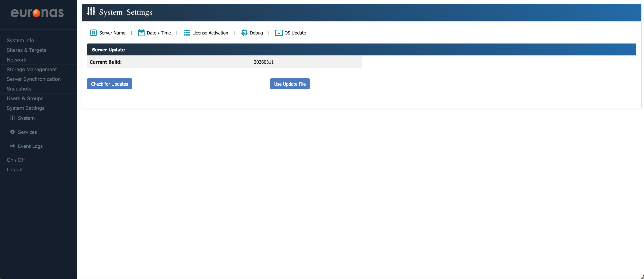Image resolution: width=644 pixels, height=279 pixels.
Task: Click the Event Logs icon in sidebar
Action: (x=13, y=146)
